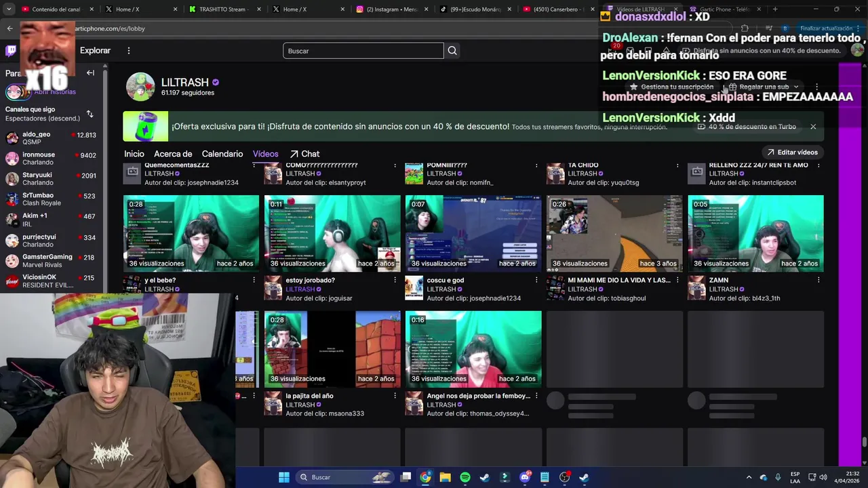Close the Turbo offer banner
This screenshot has height=488, width=868.
coord(813,127)
